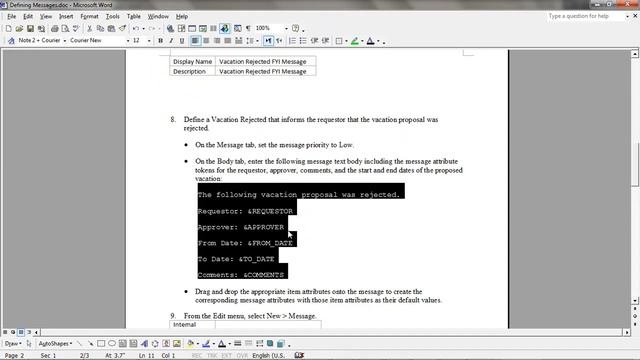
Task: Open the AutoShapes menu
Action: [56, 344]
